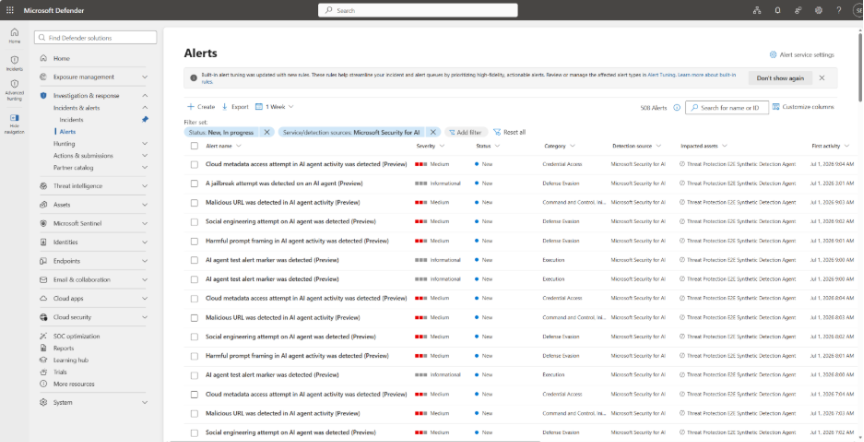The height and width of the screenshot is (442, 864).
Task: Collapse Investigation & response section
Action: tap(145, 96)
